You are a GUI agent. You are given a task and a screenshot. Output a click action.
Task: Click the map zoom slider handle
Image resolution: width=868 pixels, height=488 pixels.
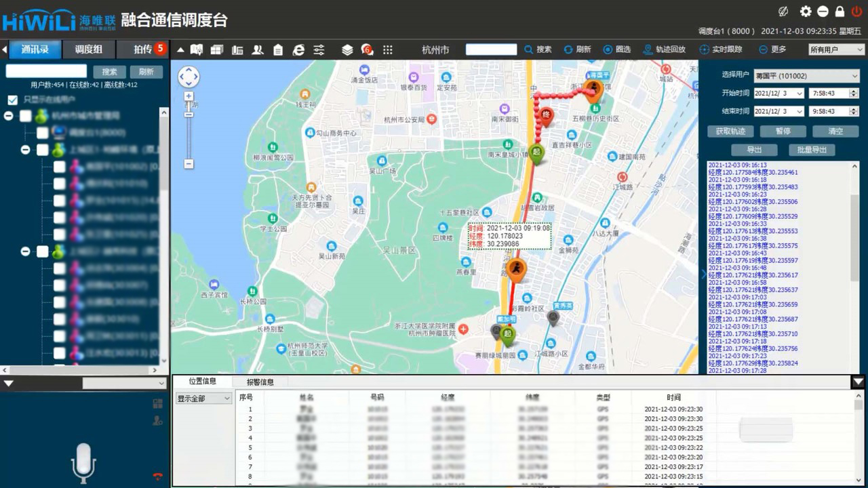point(189,114)
